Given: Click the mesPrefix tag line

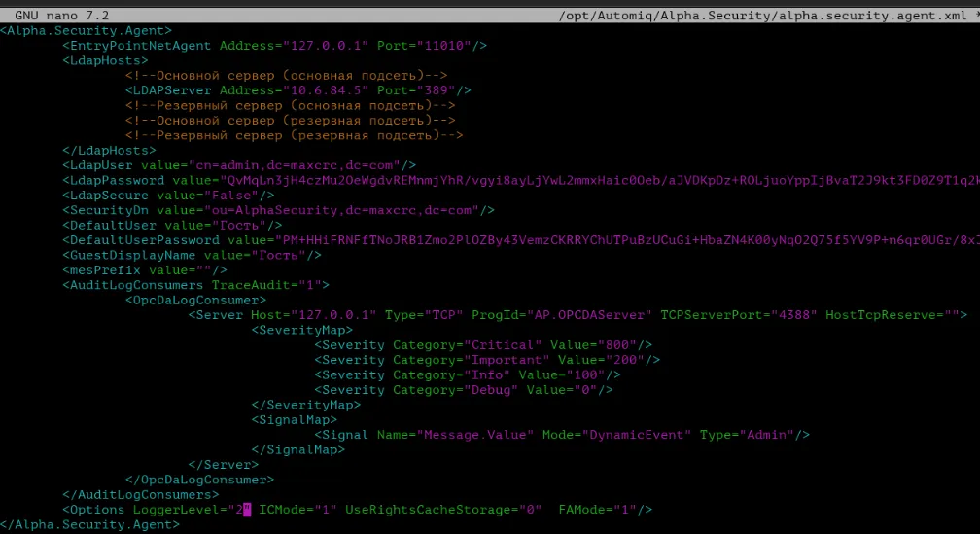Looking at the screenshot, I should pos(144,270).
